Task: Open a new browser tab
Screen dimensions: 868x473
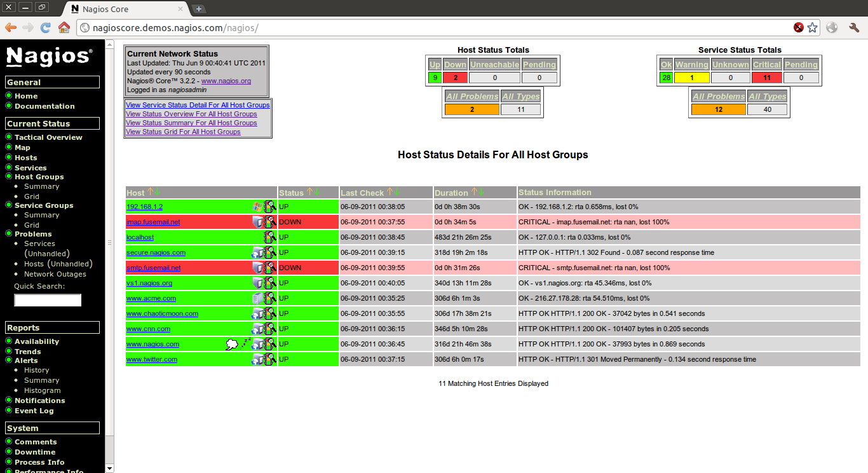Action: click(199, 9)
